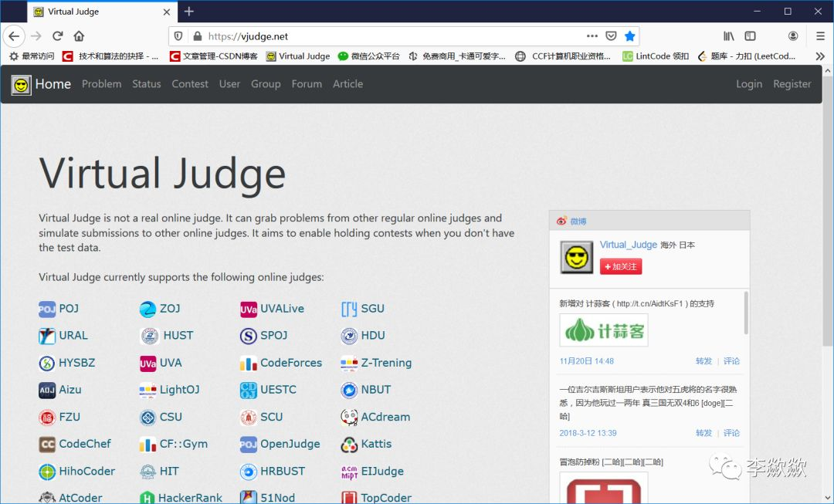
Task: Open the LightOJ judge link
Action: (179, 390)
